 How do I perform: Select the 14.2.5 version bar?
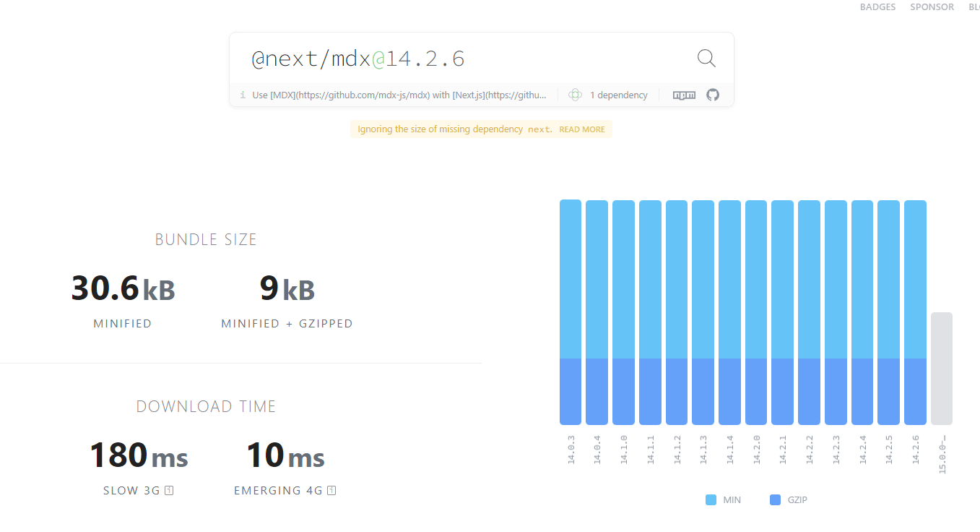[889, 312]
